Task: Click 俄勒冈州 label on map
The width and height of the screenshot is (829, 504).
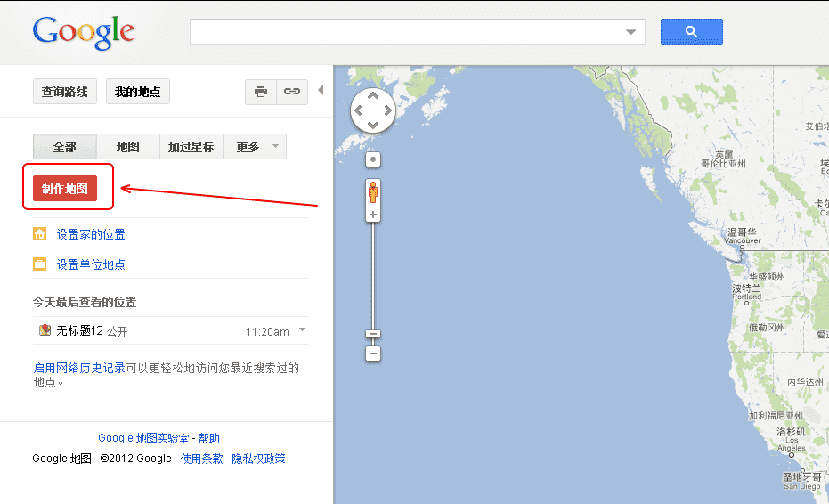Action: click(x=768, y=328)
